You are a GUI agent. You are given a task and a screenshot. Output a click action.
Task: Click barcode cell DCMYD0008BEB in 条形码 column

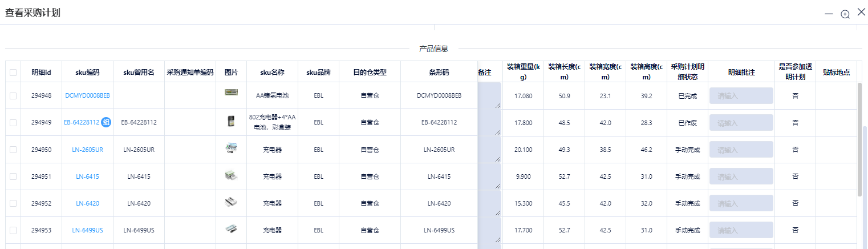pos(439,96)
